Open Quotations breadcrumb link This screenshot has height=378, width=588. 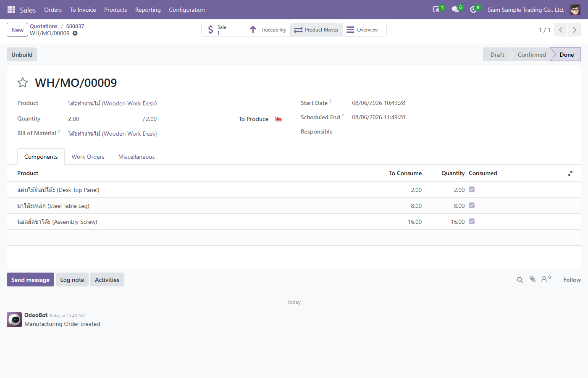coord(44,26)
